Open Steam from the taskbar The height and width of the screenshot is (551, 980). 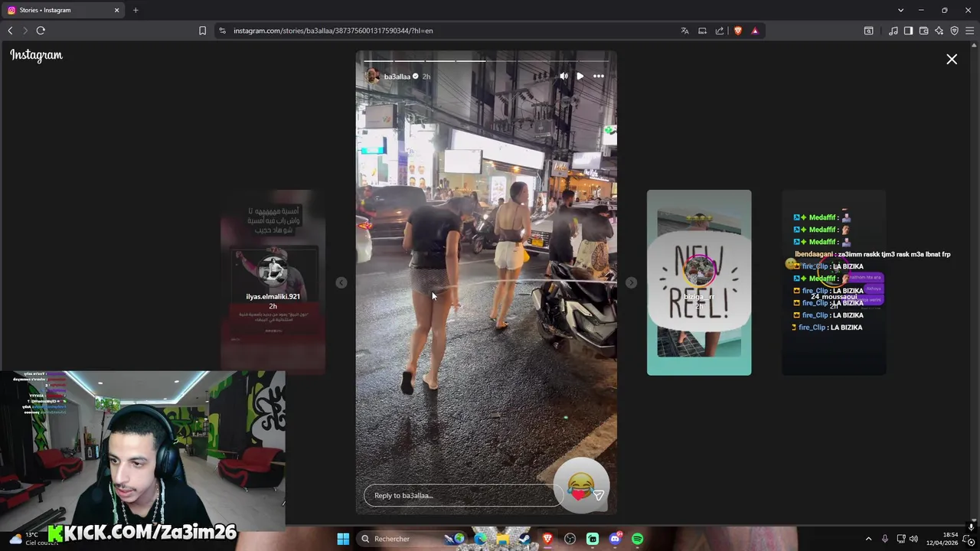coord(524,539)
